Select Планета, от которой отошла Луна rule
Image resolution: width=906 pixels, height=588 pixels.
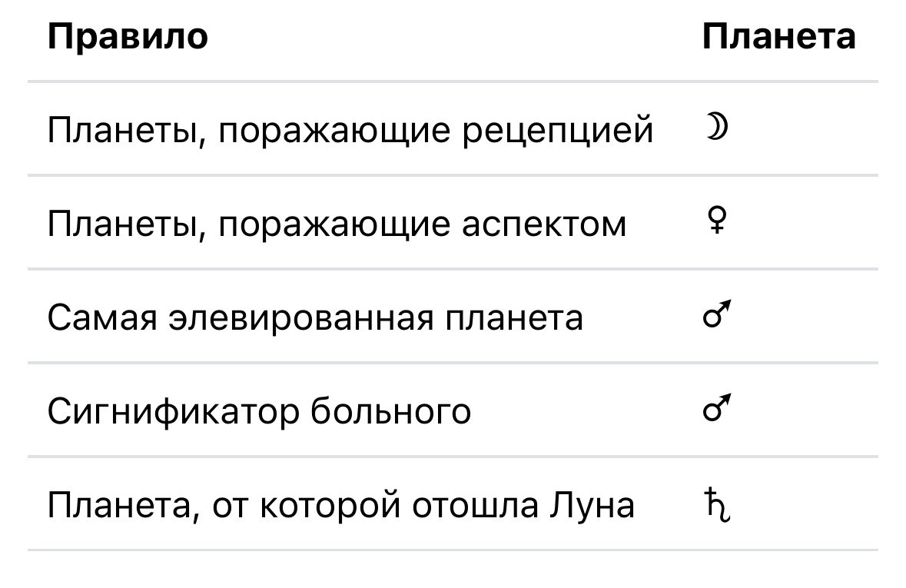[341, 505]
